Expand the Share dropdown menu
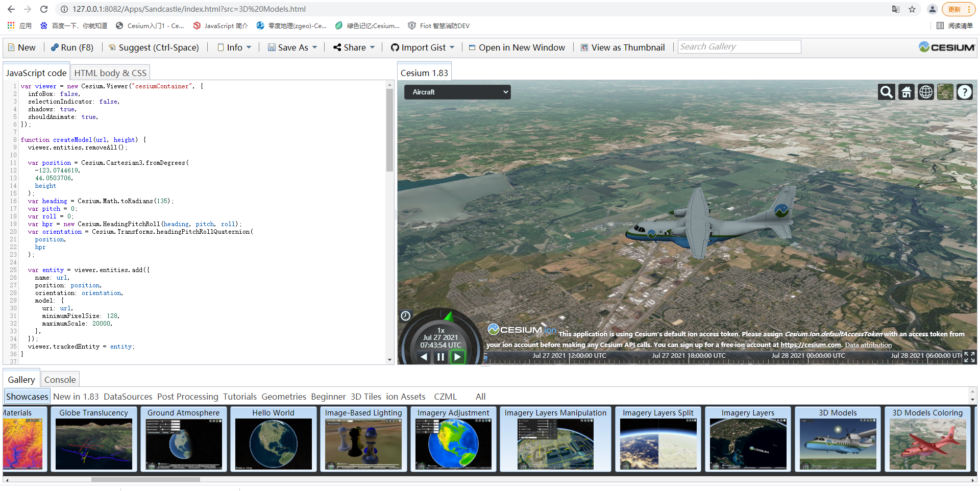This screenshot has height=491, width=980. [353, 47]
